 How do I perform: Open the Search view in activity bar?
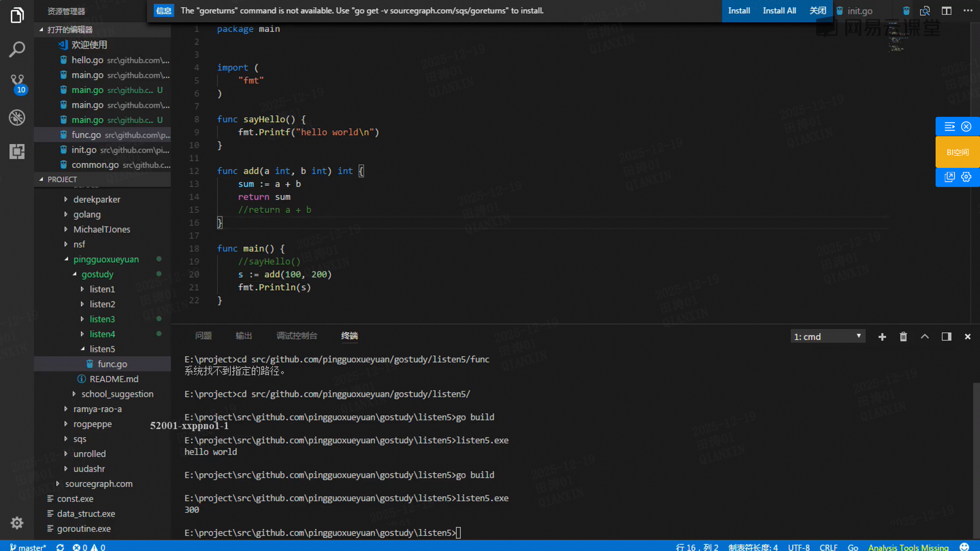coord(17,49)
